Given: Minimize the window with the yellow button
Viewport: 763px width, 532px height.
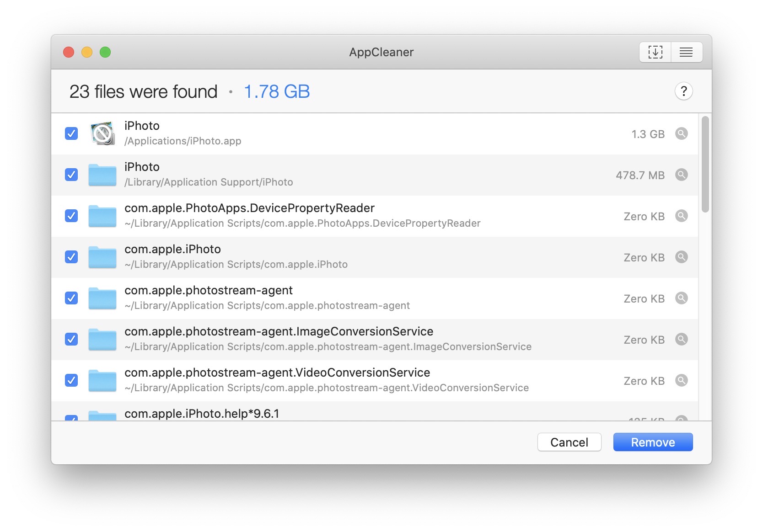Looking at the screenshot, I should pos(87,52).
